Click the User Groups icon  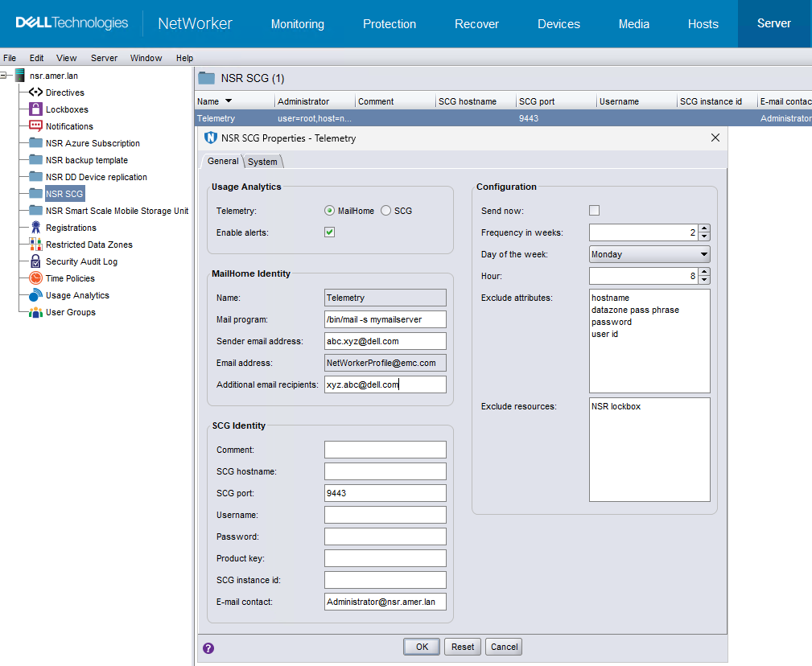pyautogui.click(x=35, y=312)
